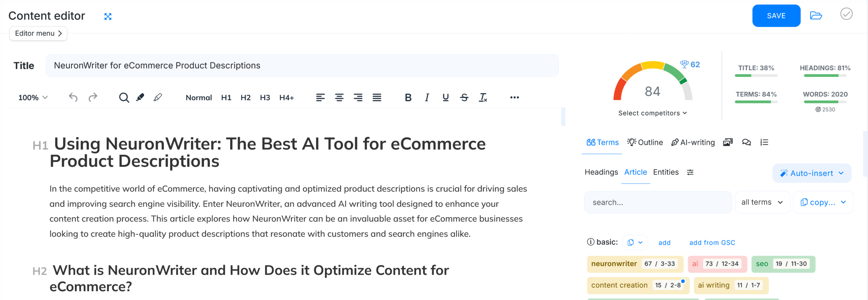Screen dimensions: 868x300
Task: Open the all terms filter dropdown
Action: click(762, 202)
